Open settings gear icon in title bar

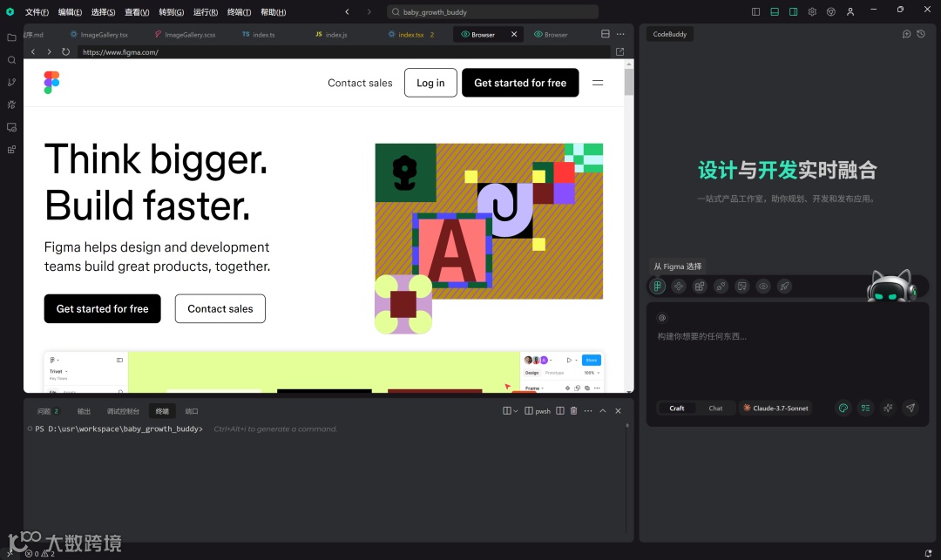[x=812, y=11]
